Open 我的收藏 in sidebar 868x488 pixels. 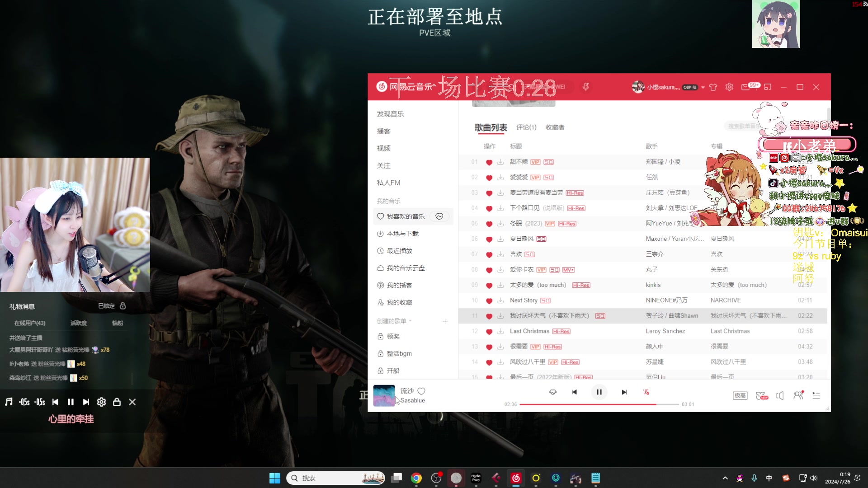(x=395, y=302)
